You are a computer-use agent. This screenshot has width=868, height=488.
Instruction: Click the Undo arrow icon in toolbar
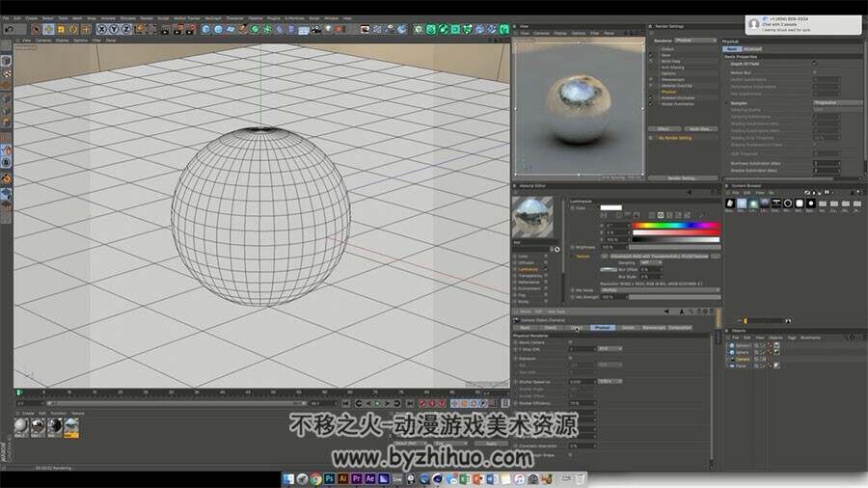click(9, 29)
